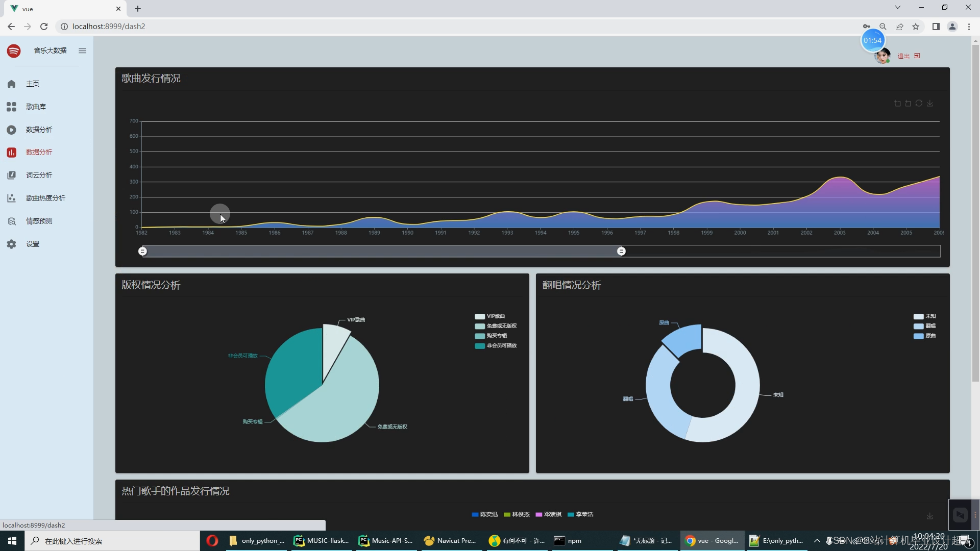
Task: Open Navicat Premium from the taskbar
Action: point(450,541)
